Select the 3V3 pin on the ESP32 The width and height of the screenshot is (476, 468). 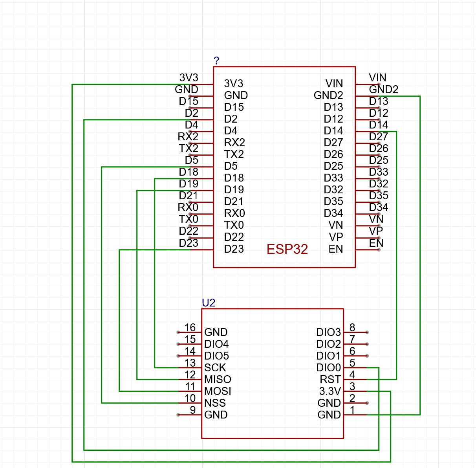233,83
